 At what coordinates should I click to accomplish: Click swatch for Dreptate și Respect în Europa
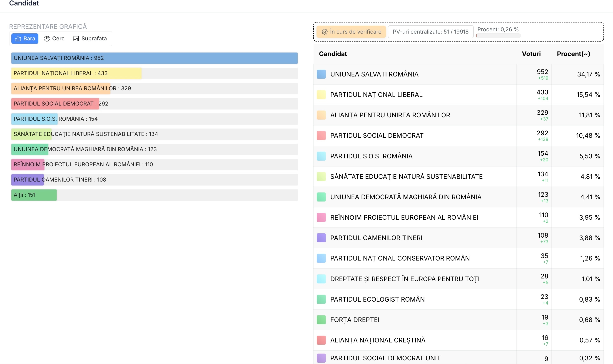pyautogui.click(x=321, y=279)
